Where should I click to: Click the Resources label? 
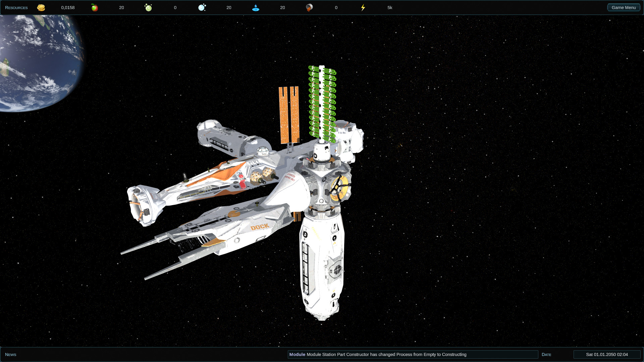(16, 7)
